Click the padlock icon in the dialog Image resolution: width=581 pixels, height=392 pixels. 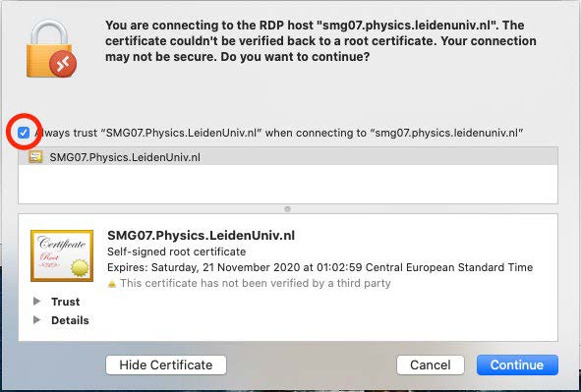[x=49, y=48]
